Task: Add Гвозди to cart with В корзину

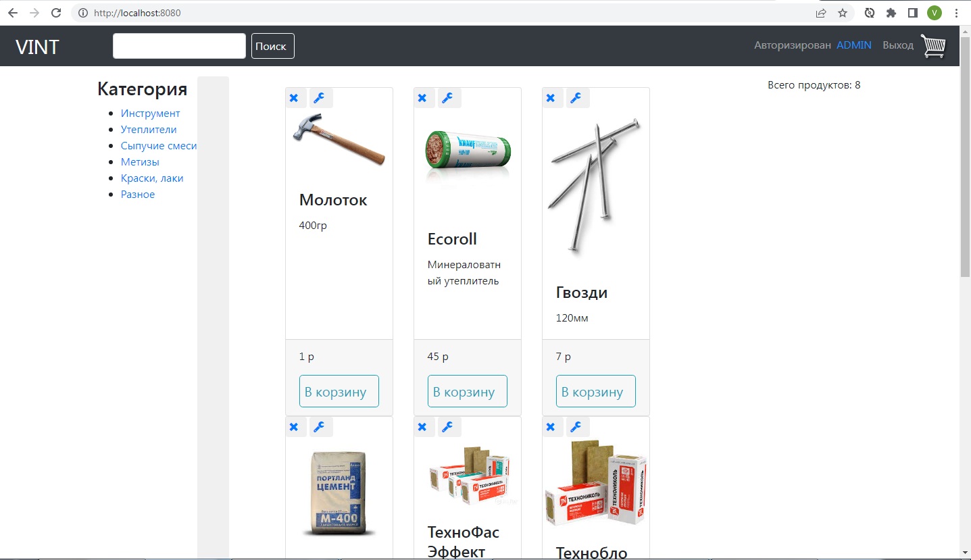Action: pyautogui.click(x=596, y=391)
